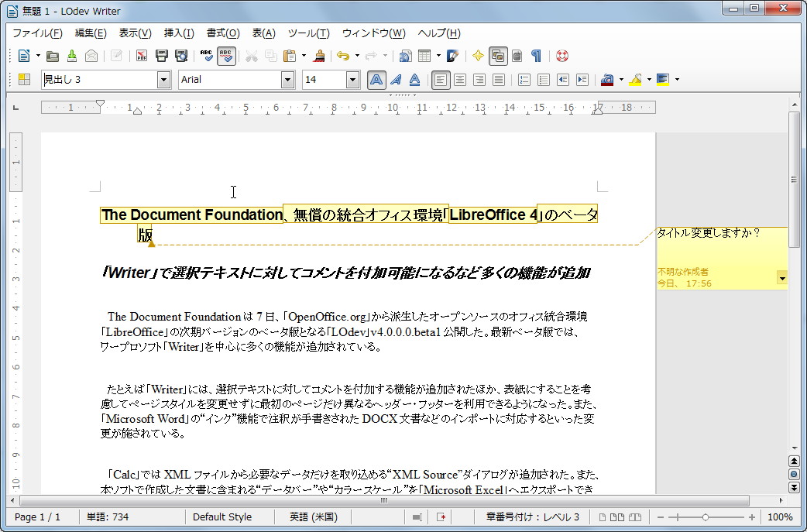Justify the paragraph
The image size is (807, 532).
coord(498,80)
